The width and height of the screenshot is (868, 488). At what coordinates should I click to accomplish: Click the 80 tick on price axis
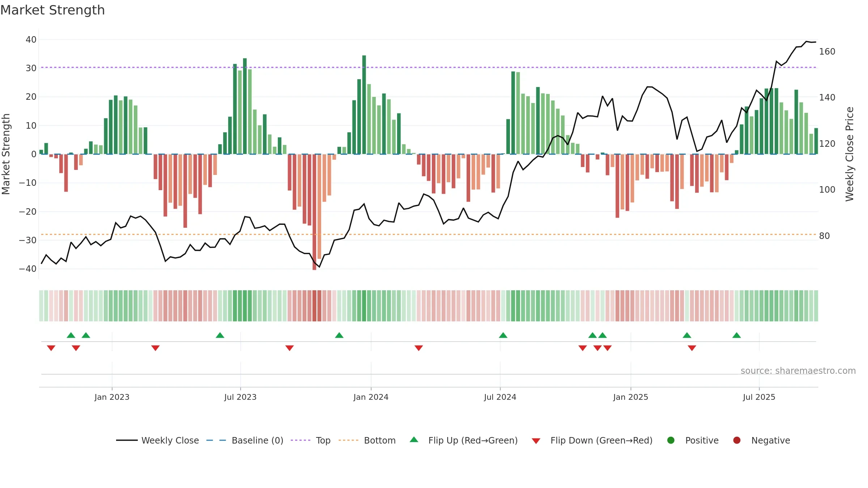point(825,236)
